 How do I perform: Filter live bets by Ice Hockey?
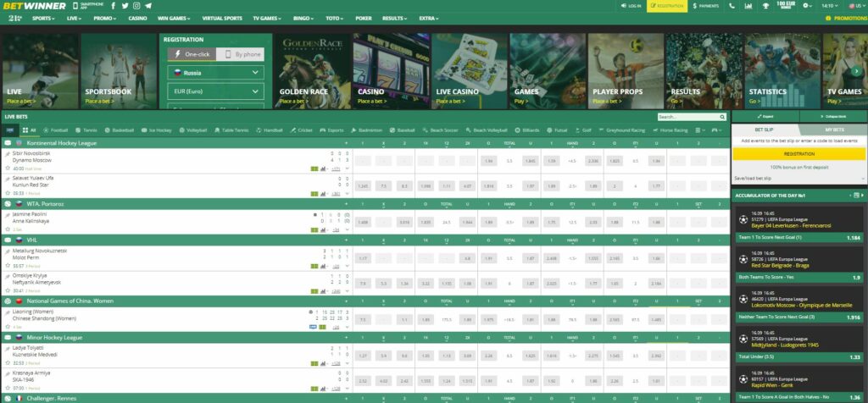pos(157,130)
